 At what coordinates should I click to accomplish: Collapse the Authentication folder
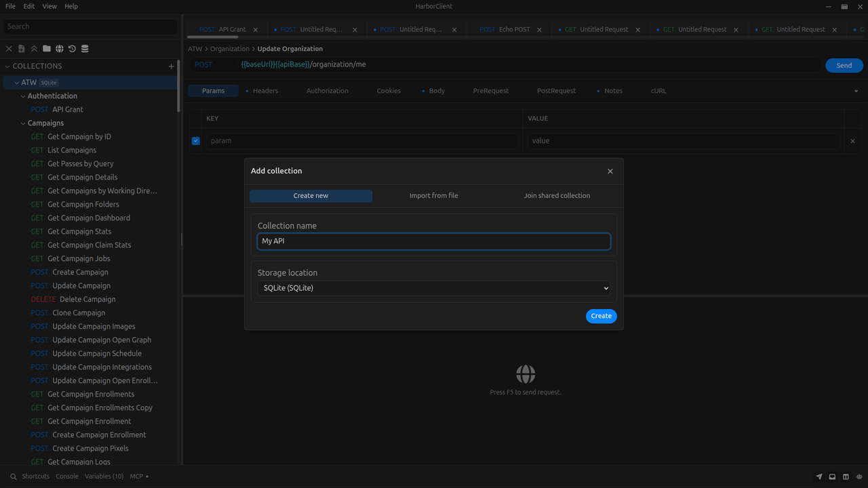[x=23, y=96]
